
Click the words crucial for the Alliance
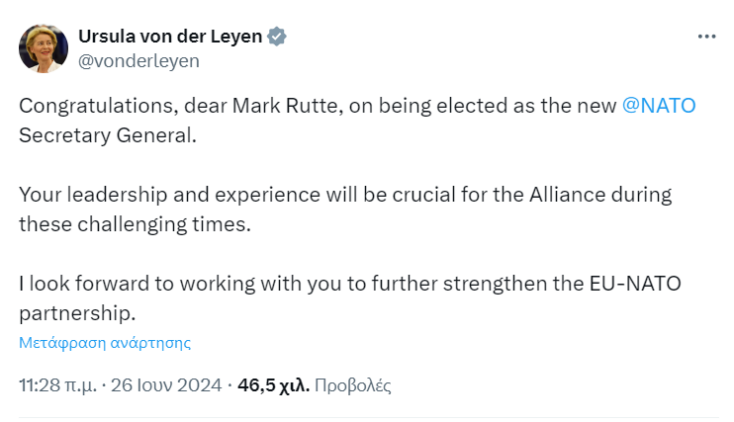[484, 193]
